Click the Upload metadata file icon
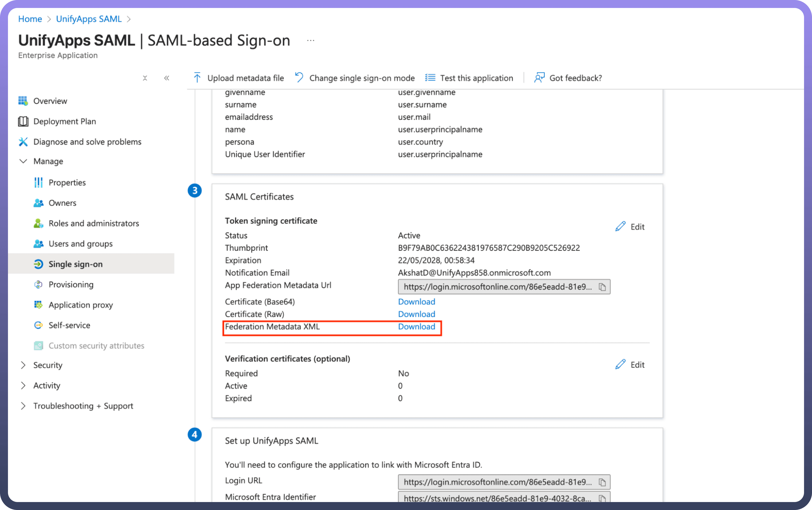The height and width of the screenshot is (510, 812). click(x=197, y=78)
